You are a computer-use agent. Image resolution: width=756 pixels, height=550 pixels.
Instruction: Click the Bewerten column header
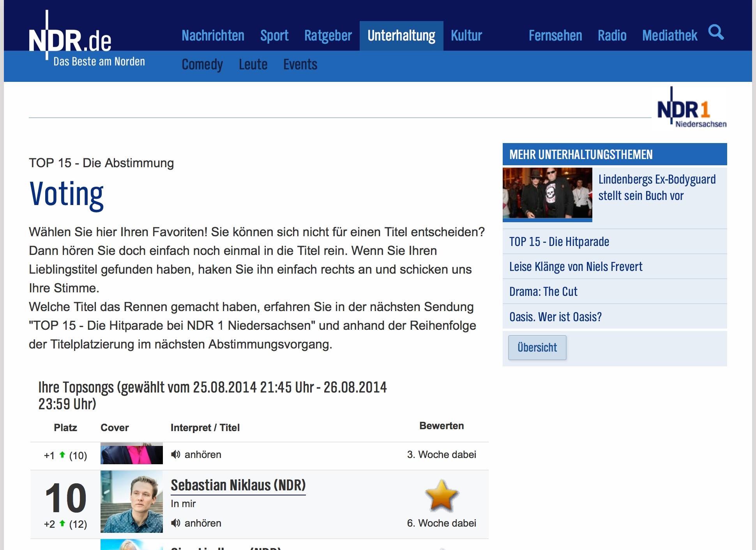(442, 426)
